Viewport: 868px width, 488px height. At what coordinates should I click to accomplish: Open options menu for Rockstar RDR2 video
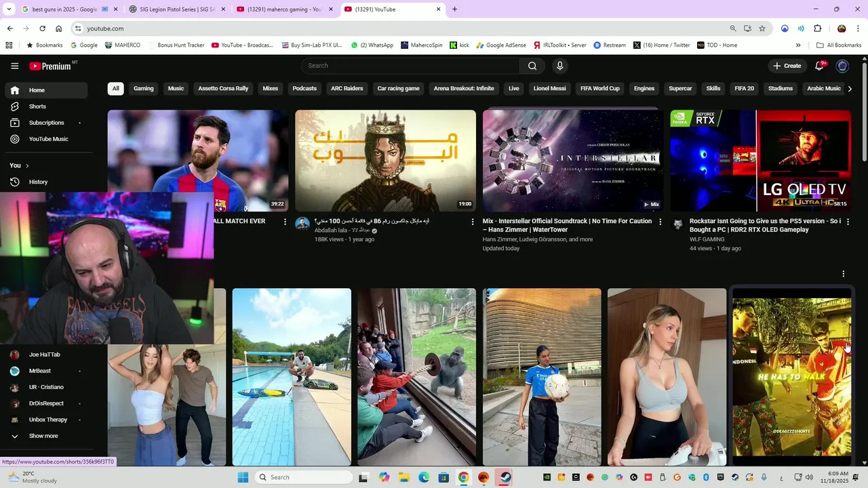pyautogui.click(x=848, y=222)
